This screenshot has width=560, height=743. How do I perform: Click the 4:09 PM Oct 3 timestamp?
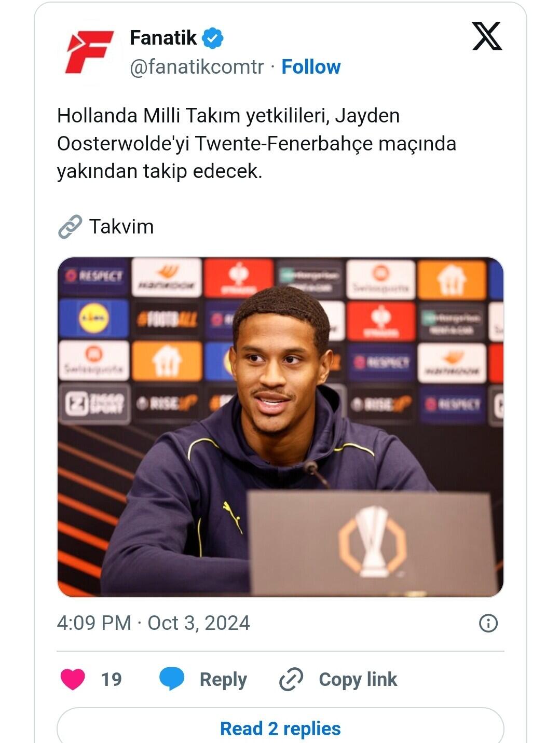(154, 623)
